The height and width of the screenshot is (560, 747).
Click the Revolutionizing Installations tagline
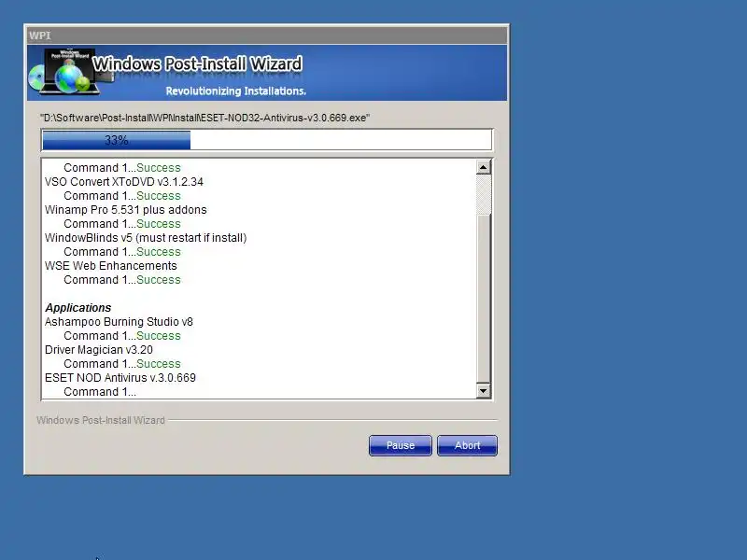pos(236,91)
